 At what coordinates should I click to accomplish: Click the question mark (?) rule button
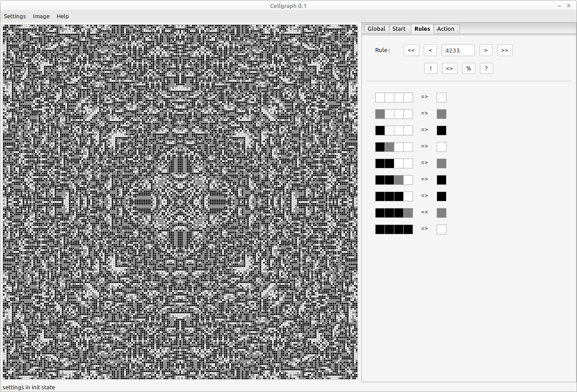(487, 69)
